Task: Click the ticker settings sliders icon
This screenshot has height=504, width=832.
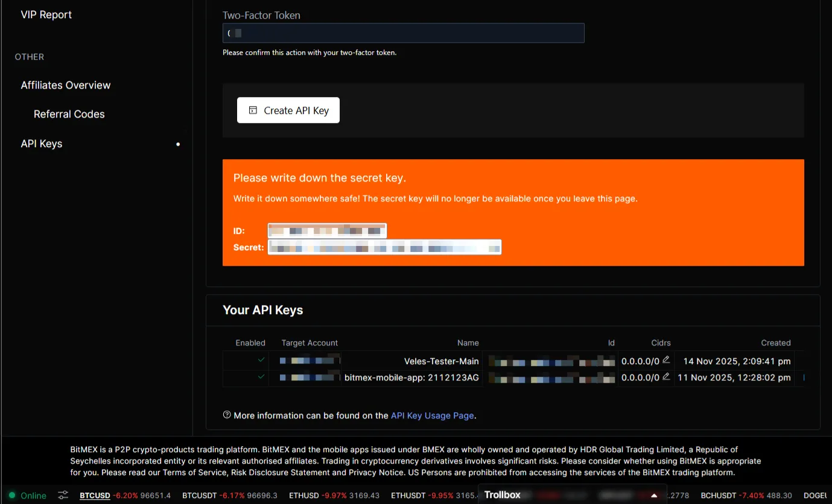Action: click(x=63, y=495)
